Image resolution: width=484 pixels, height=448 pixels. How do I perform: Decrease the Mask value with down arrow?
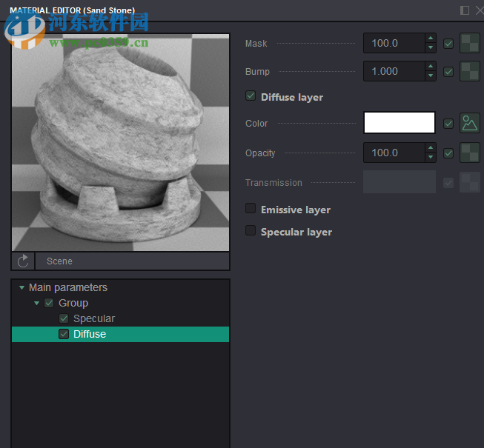click(431, 47)
